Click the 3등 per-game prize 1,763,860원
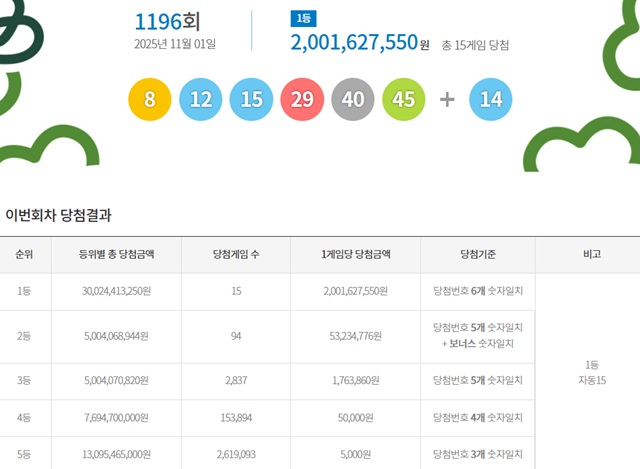Screen dimensions: 640x469 (355, 381)
